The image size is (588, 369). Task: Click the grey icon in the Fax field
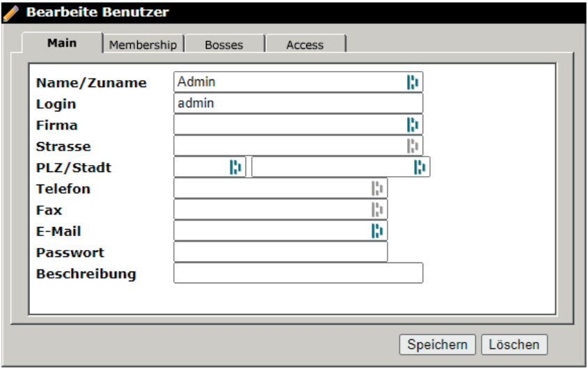(377, 210)
